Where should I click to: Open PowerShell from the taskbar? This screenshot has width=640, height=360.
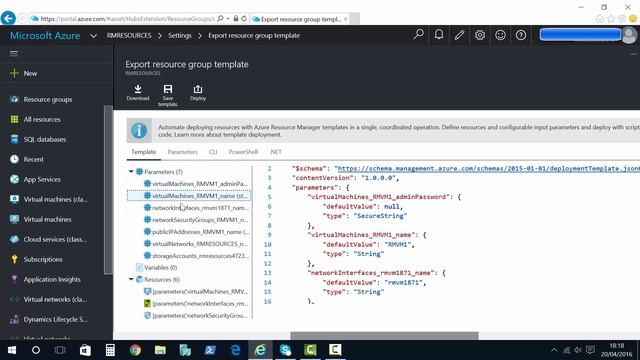tap(210, 350)
